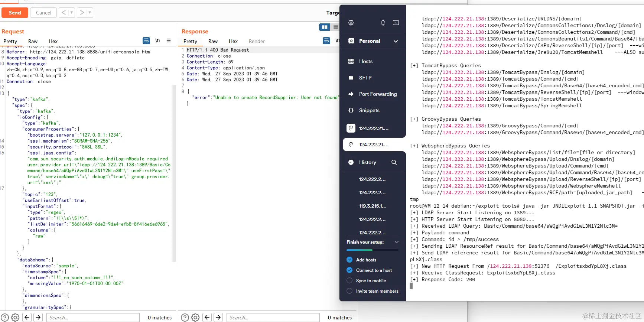Go to previous request with the < arrow
Screen dimensions: 644x322
tap(64, 13)
